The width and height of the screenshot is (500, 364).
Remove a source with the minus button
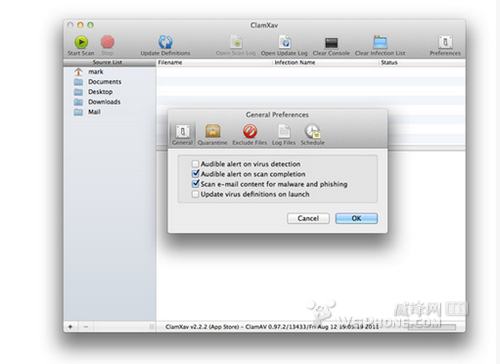(x=86, y=327)
